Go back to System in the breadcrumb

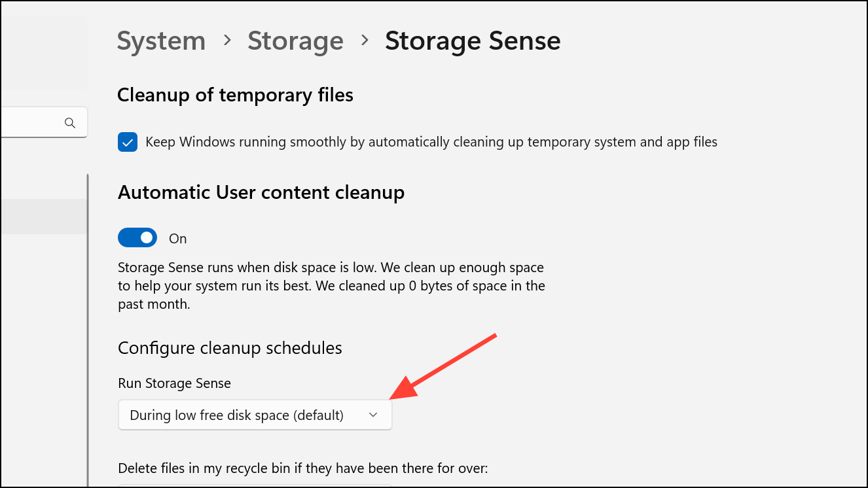pos(161,41)
